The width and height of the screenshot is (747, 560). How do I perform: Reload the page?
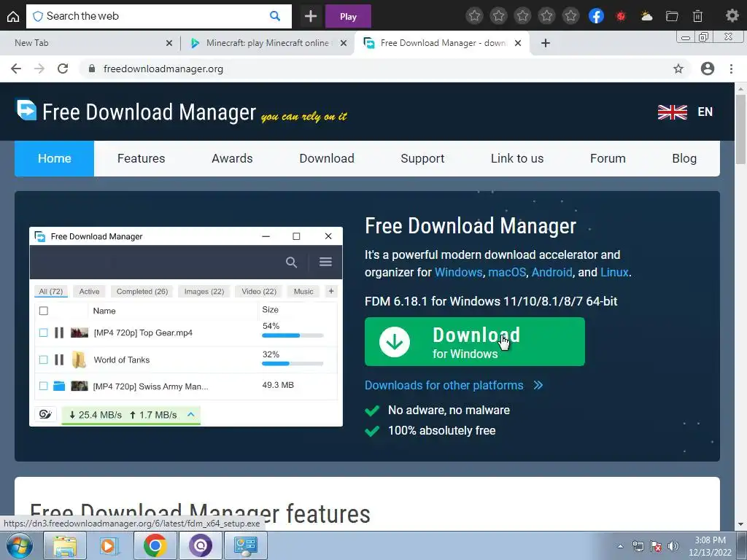63,69
